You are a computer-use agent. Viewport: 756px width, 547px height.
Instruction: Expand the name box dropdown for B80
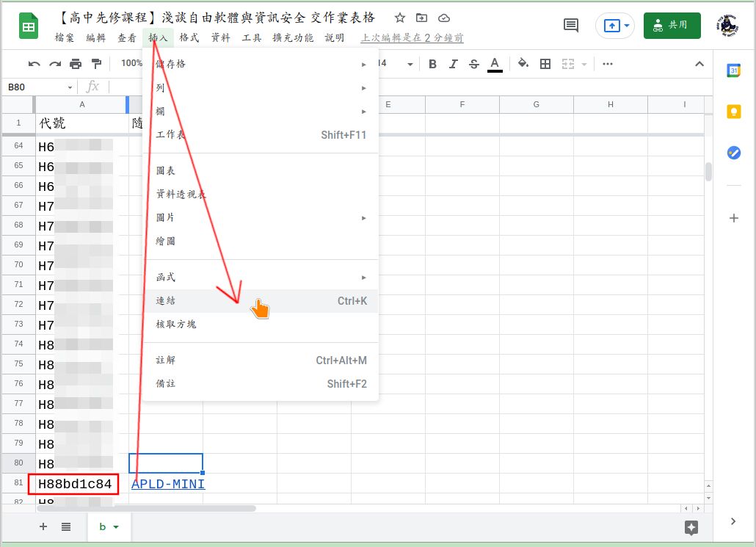(x=70, y=87)
